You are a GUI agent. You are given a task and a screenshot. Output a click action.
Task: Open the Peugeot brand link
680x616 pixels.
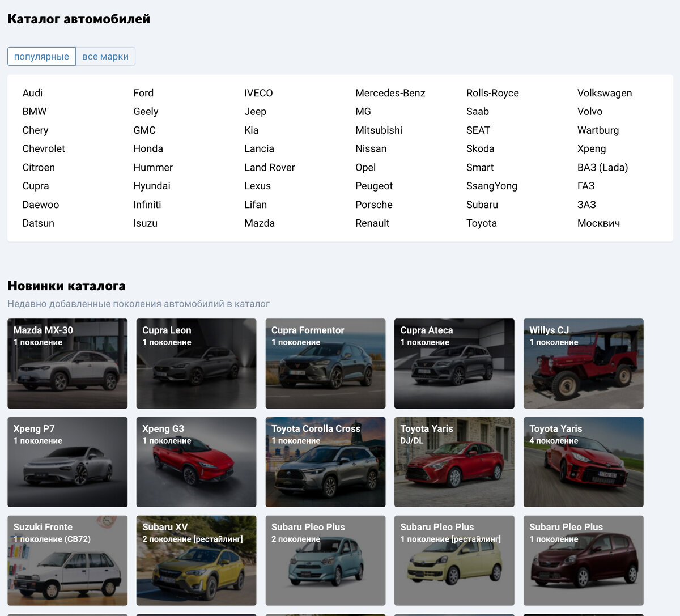tap(374, 186)
